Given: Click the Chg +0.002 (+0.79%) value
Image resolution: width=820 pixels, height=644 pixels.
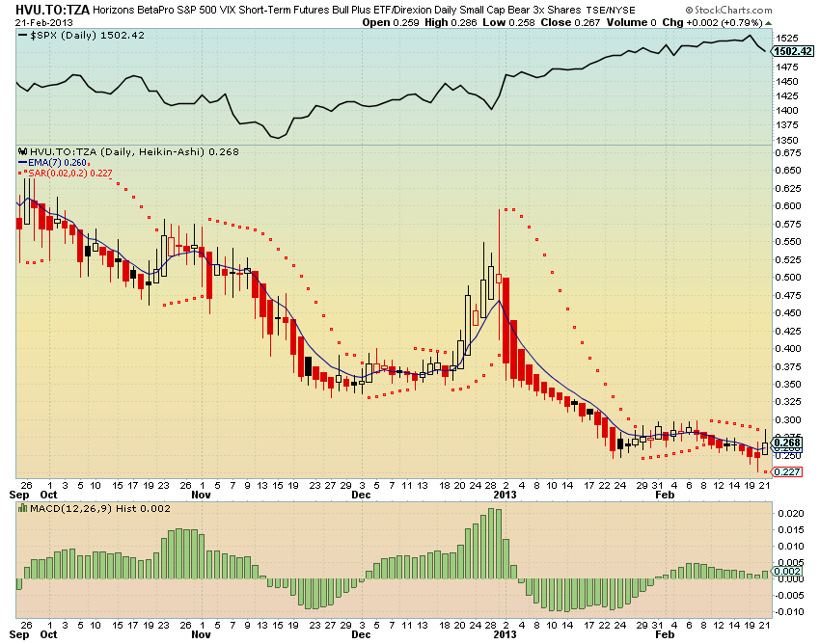Looking at the screenshot, I should tap(712, 22).
